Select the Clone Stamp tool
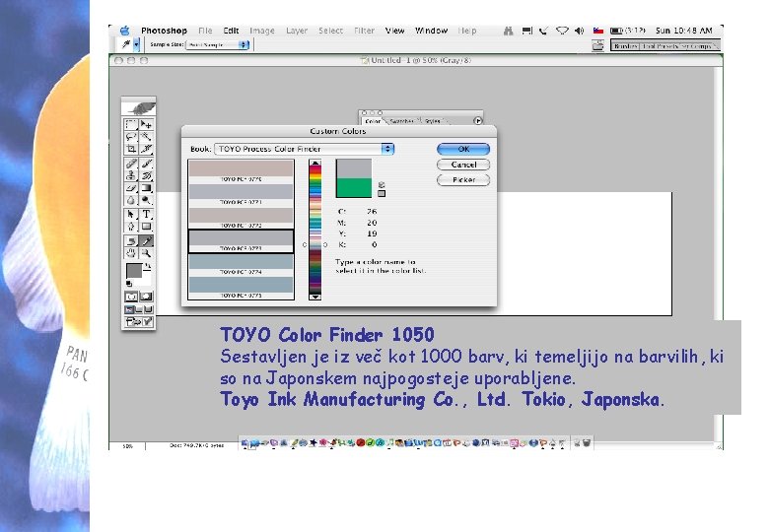Screen dimensions: 769x532 pyautogui.click(x=131, y=175)
